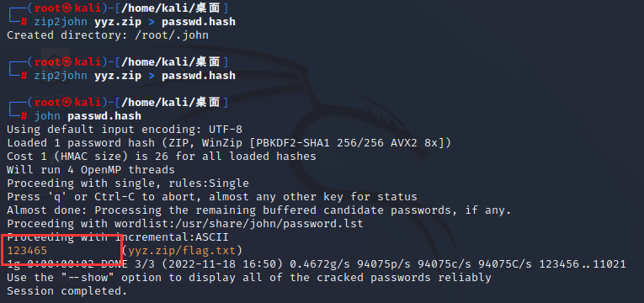Click the "Session completed." line
The height and width of the screenshot is (303, 644).
(x=67, y=291)
